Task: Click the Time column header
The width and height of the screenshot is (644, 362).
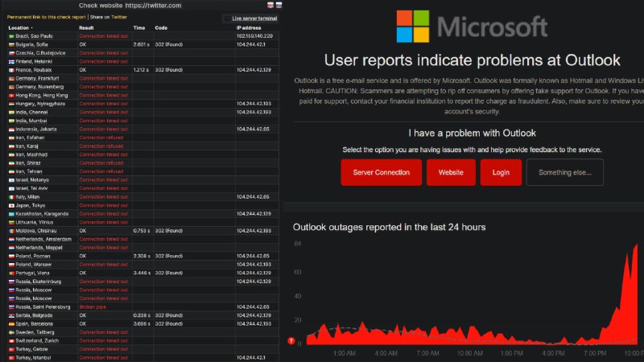Action: pos(138,28)
